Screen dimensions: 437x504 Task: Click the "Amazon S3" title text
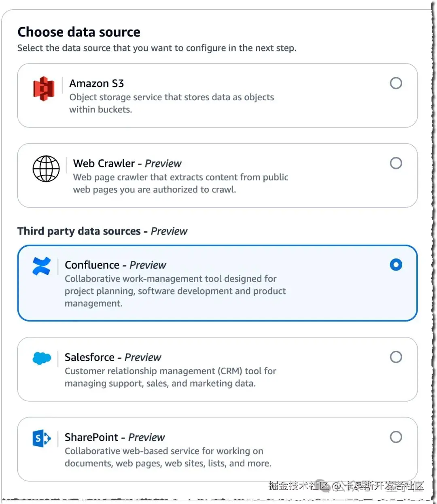tap(96, 83)
